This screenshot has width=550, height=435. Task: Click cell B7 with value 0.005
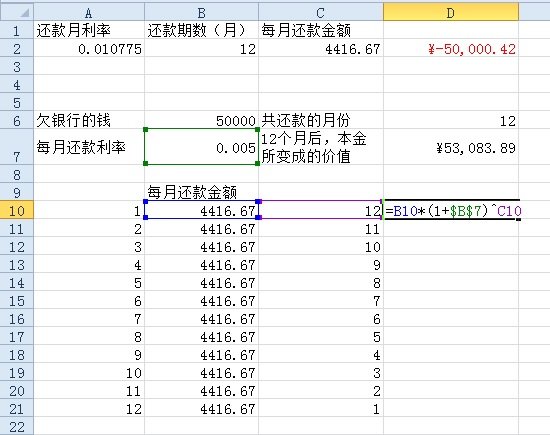pos(201,147)
